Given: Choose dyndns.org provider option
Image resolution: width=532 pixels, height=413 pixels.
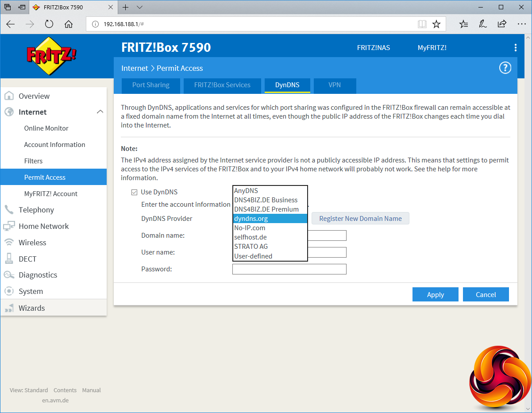Looking at the screenshot, I should 270,219.
